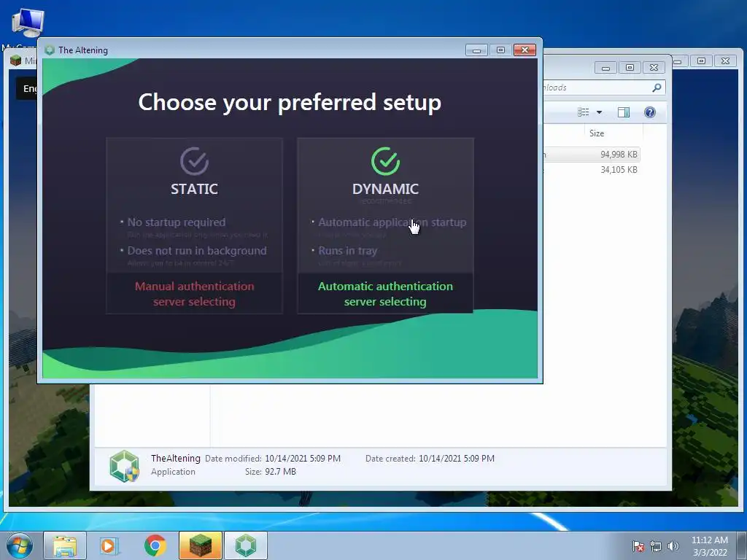Close The Altening window

(525, 50)
